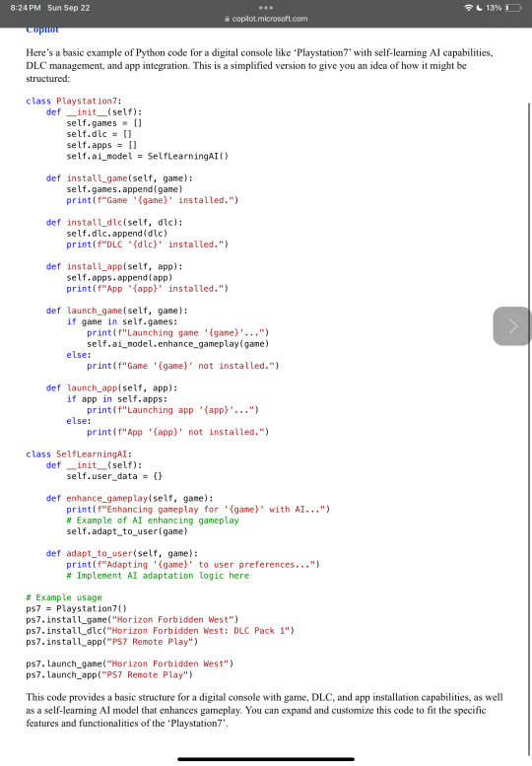Tap 'def install_app(self, app):' line

(114, 266)
